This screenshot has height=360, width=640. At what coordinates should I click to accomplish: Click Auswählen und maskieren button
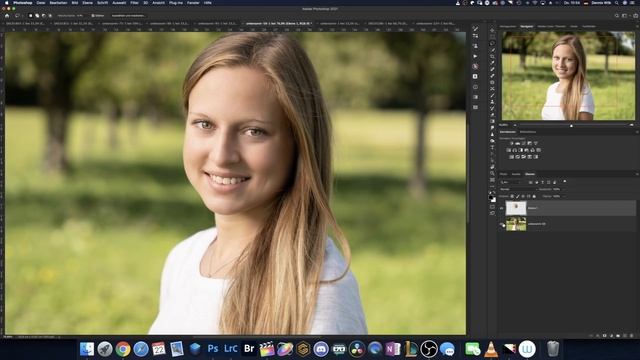click(x=128, y=16)
